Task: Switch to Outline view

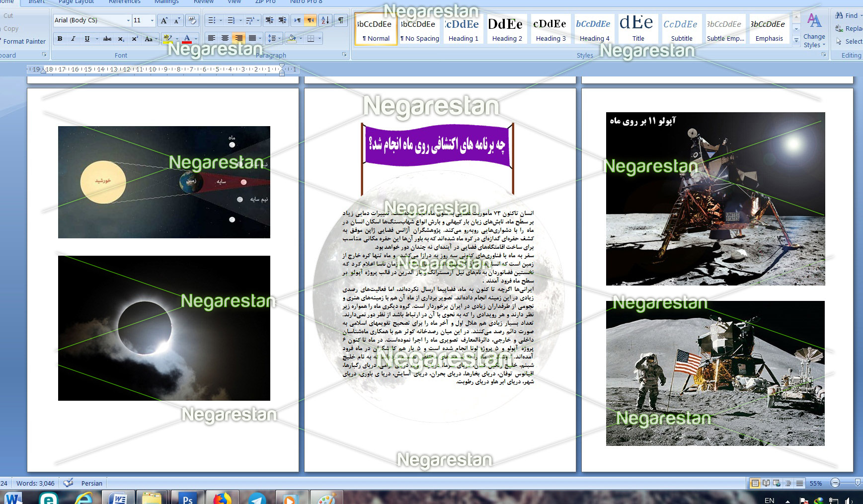Action: click(788, 483)
